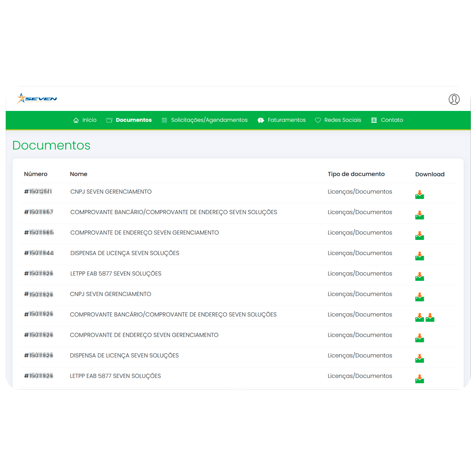The image size is (476, 476).
Task: Click the icon beside Faturamentos
Action: click(x=261, y=120)
